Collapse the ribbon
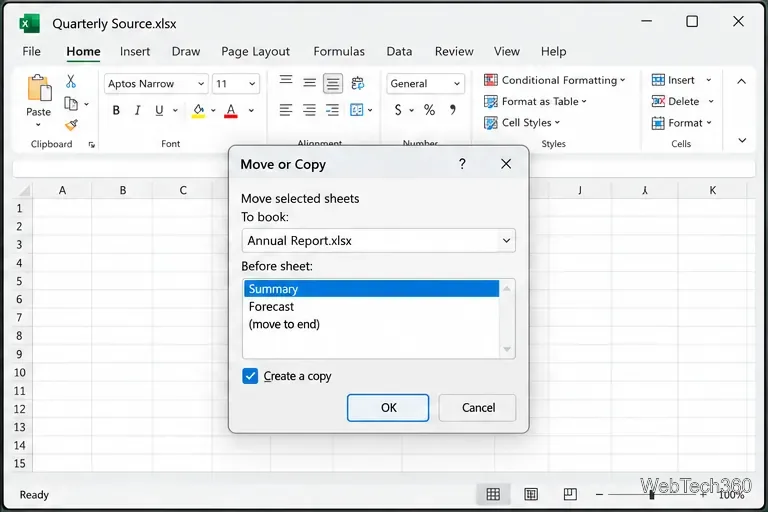The width and height of the screenshot is (768, 512). [742, 81]
